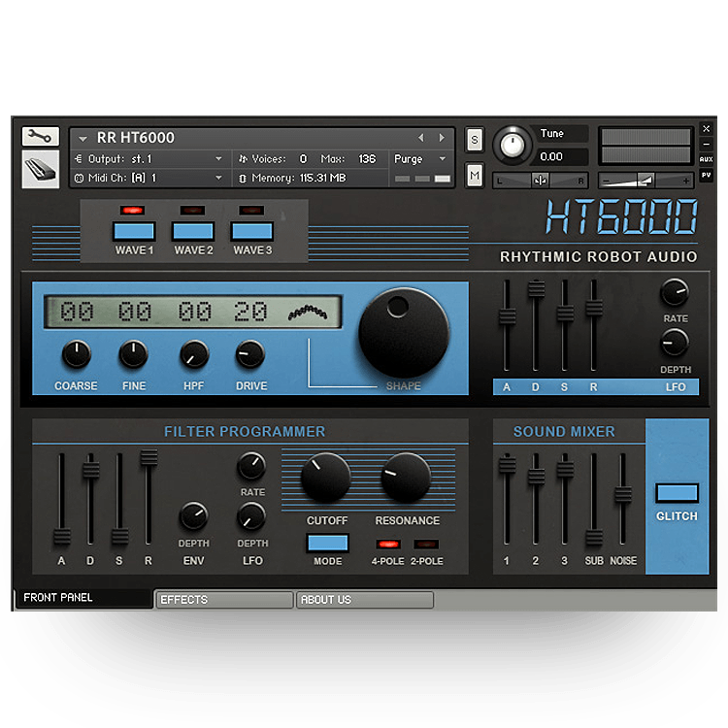Image resolution: width=728 pixels, height=728 pixels.
Task: Open the Midi Ch dropdown
Action: pos(218,178)
